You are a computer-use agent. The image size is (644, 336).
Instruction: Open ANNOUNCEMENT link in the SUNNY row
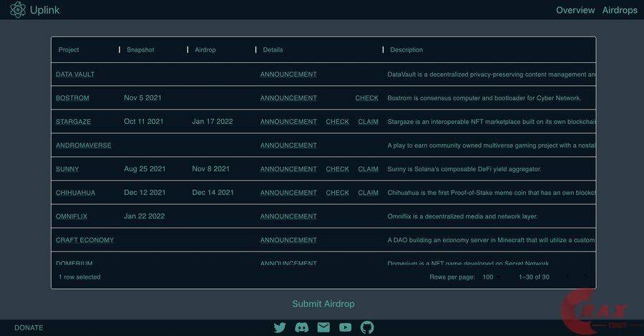[x=289, y=169]
